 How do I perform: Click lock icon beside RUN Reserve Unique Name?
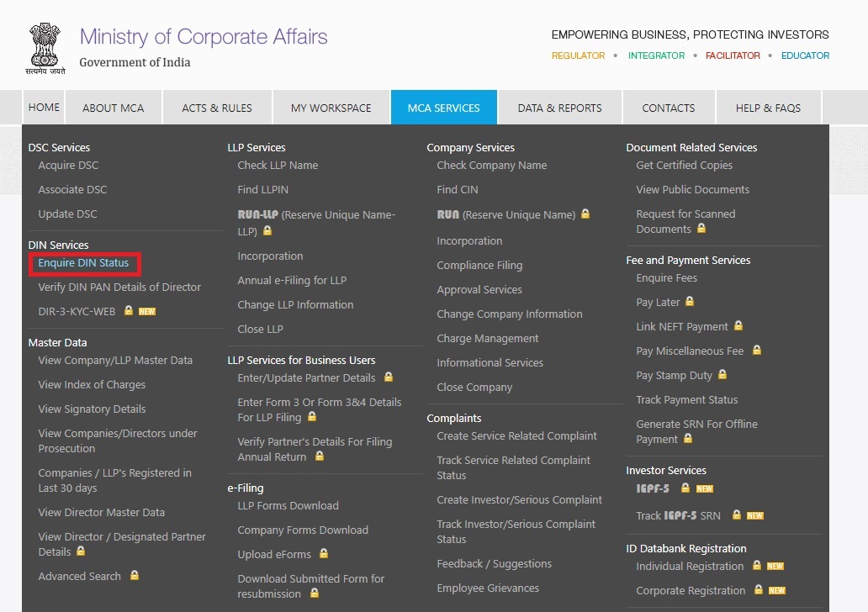(585, 214)
